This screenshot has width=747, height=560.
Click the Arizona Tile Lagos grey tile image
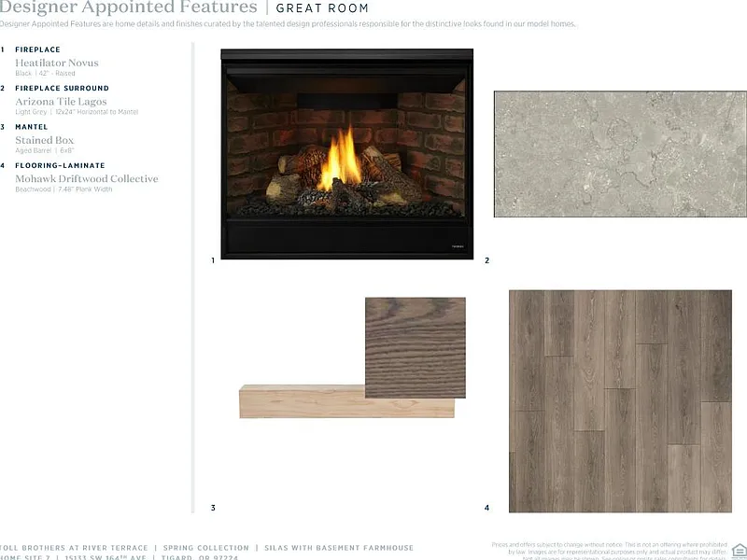(x=620, y=154)
